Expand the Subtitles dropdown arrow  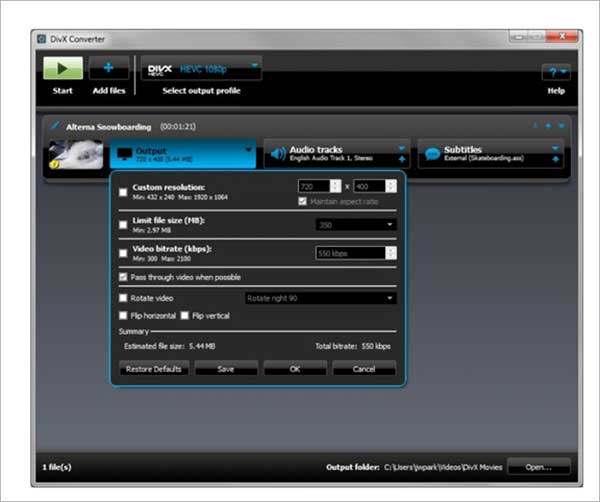pos(556,148)
